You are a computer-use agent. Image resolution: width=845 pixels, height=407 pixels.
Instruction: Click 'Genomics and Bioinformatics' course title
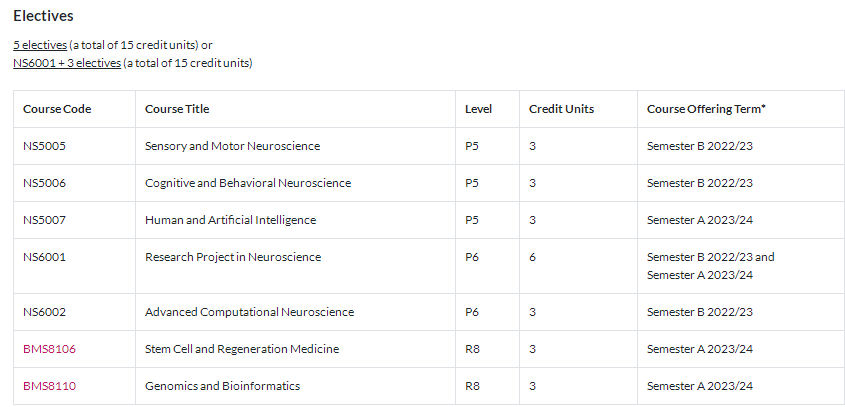tap(222, 386)
